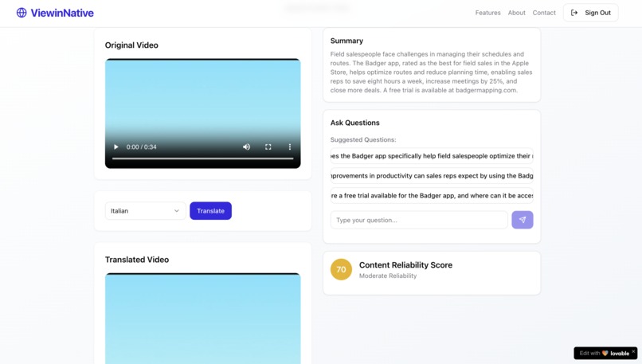Send the question with paper plane button
This screenshot has width=642, height=364.
tap(523, 220)
